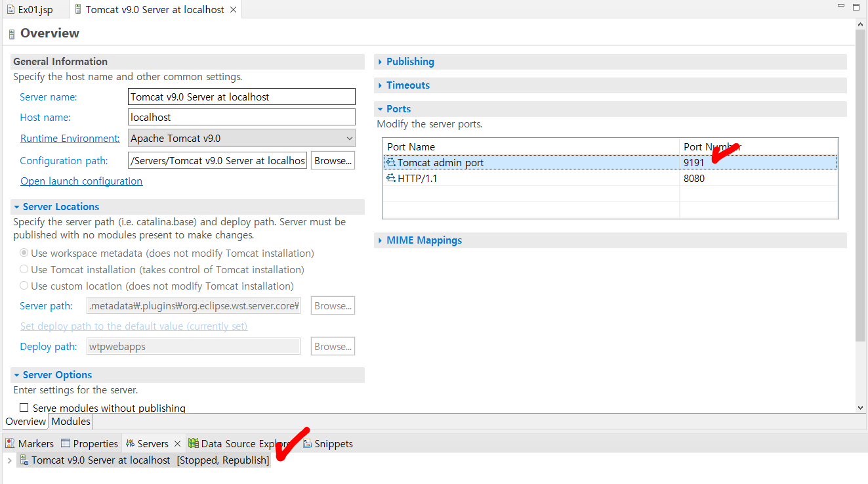This screenshot has width=868, height=484.
Task: Select Use custom location radio option
Action: (x=24, y=286)
